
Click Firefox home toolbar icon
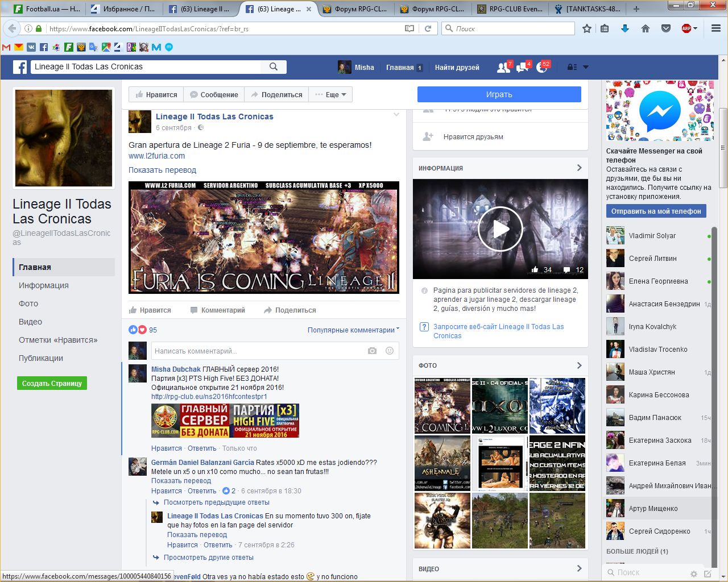pos(645,28)
